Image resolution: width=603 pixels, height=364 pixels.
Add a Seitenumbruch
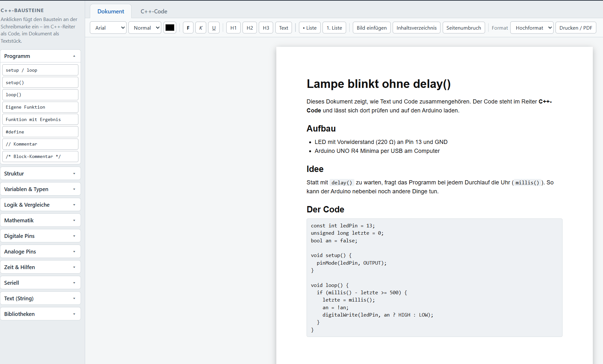click(x=464, y=28)
